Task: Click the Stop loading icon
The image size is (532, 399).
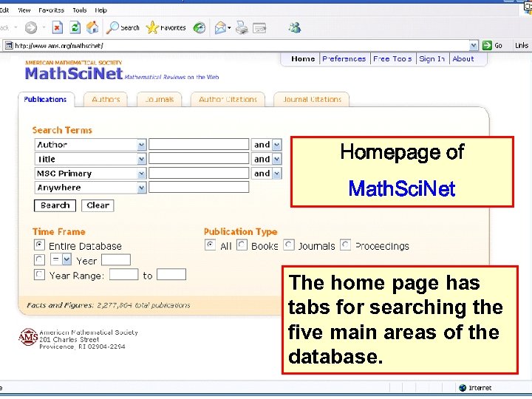Action: 57,27
